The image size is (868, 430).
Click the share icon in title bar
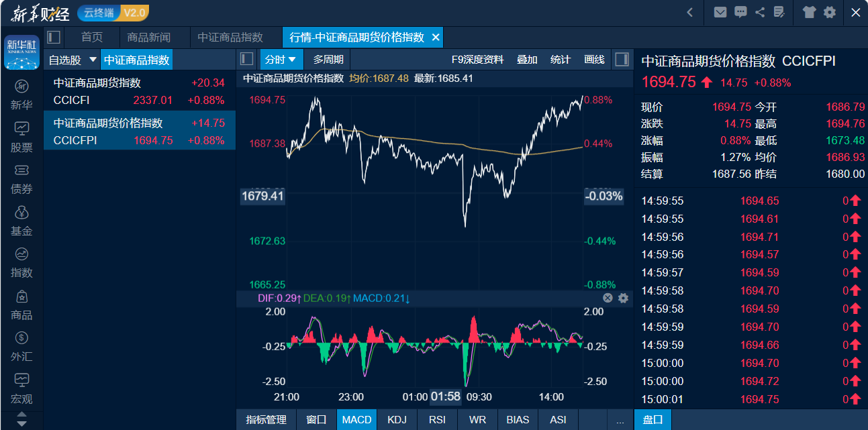(760, 12)
